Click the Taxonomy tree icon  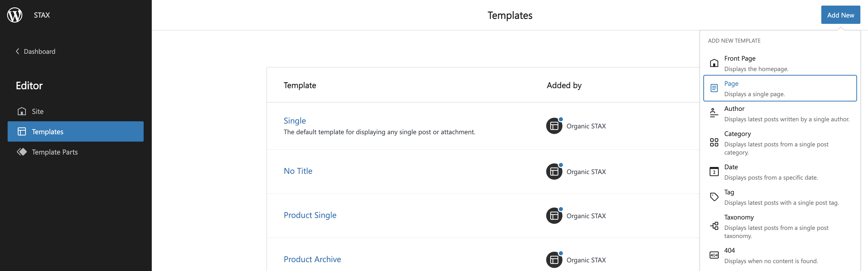point(714,226)
